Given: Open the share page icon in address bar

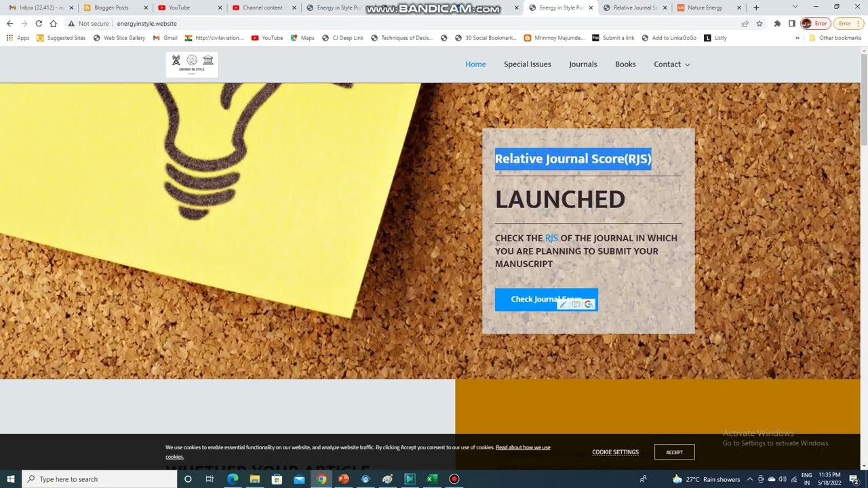Looking at the screenshot, I should pyautogui.click(x=745, y=23).
